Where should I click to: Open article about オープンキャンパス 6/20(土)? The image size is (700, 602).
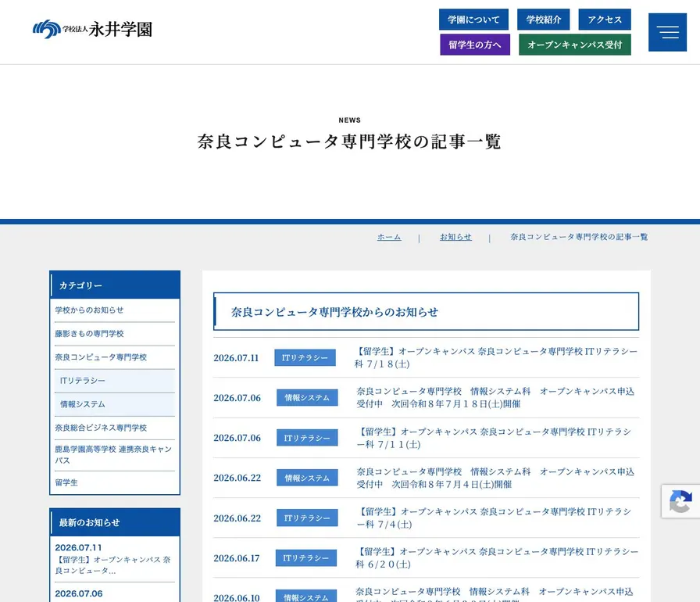tap(497, 558)
